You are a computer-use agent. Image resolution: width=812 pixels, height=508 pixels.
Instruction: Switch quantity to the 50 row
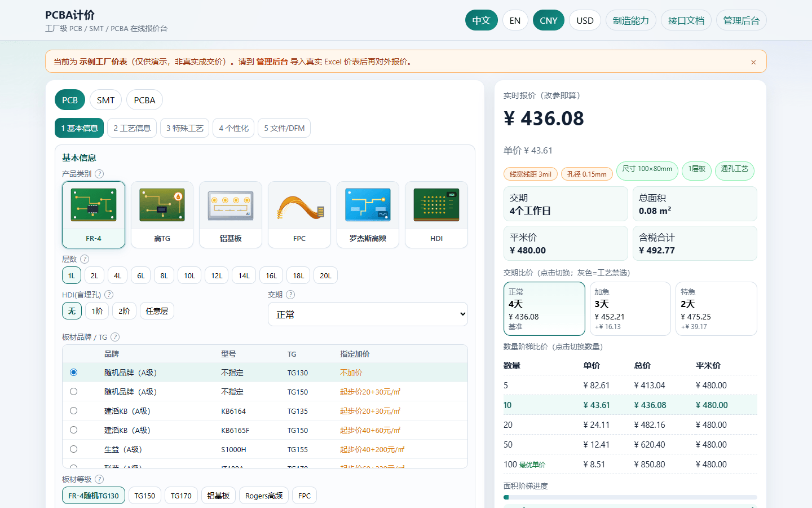point(630,444)
